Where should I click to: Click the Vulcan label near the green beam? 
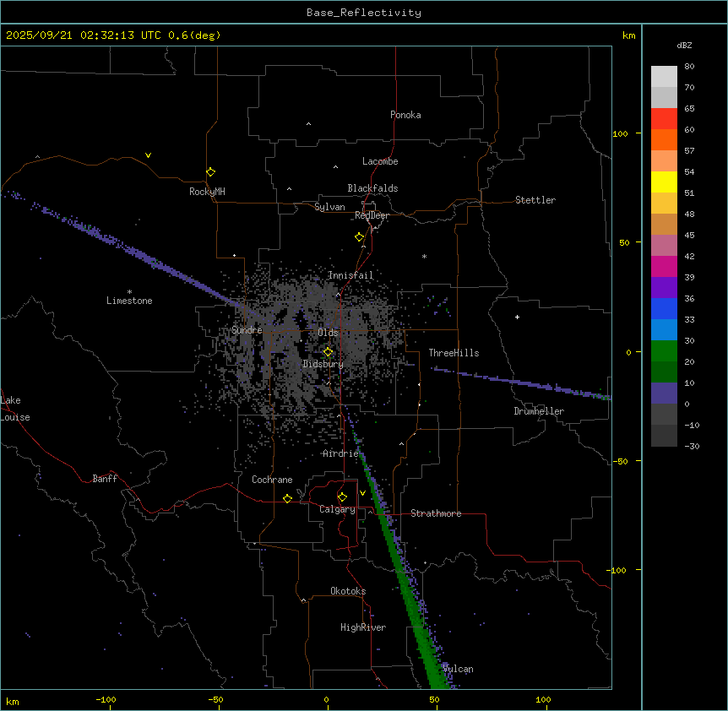(458, 669)
